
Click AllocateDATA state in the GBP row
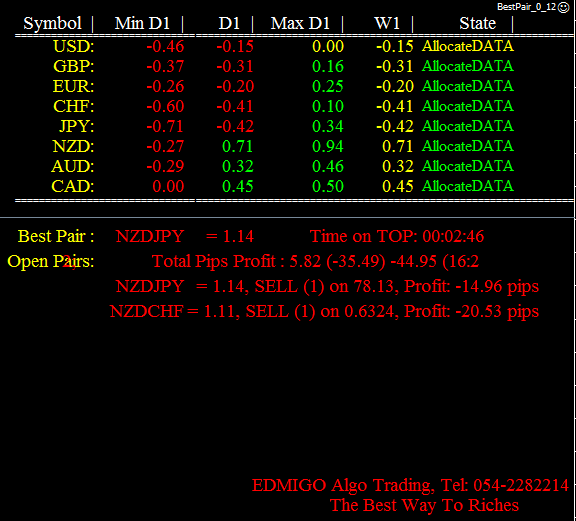468,66
